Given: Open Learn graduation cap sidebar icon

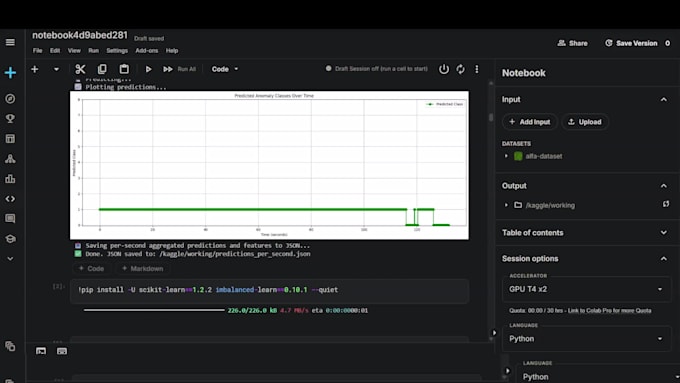Looking at the screenshot, I should click(x=10, y=239).
